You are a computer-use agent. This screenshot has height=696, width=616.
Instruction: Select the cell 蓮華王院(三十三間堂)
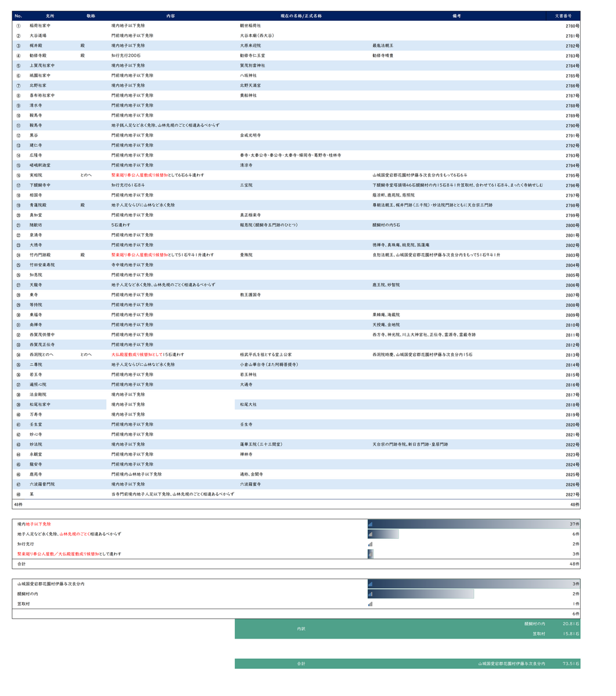coord(261,444)
